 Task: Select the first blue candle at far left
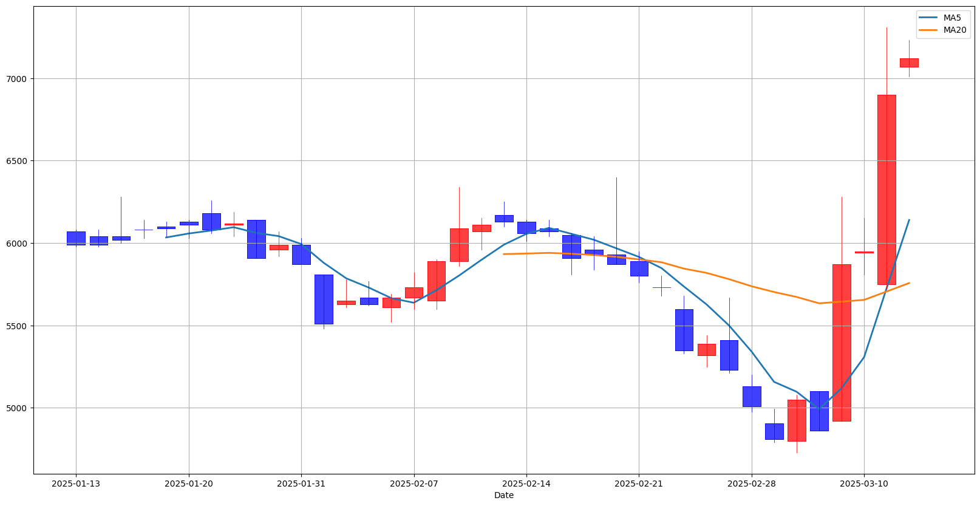76,238
